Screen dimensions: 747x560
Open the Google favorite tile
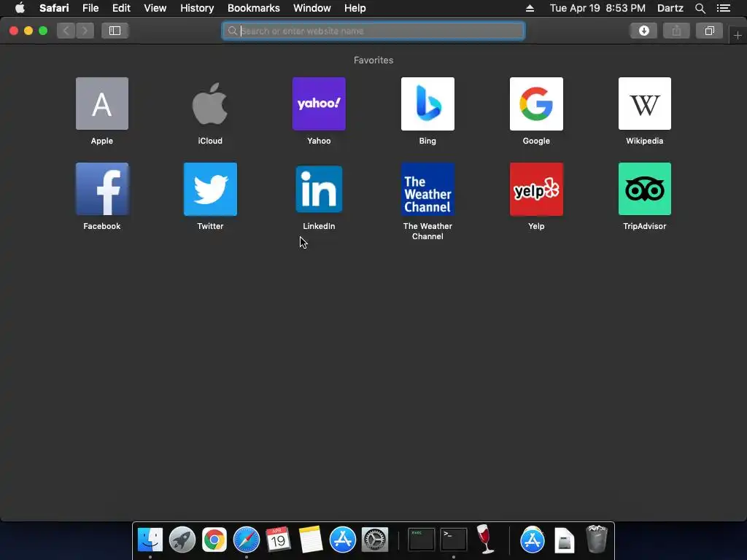pos(536,104)
